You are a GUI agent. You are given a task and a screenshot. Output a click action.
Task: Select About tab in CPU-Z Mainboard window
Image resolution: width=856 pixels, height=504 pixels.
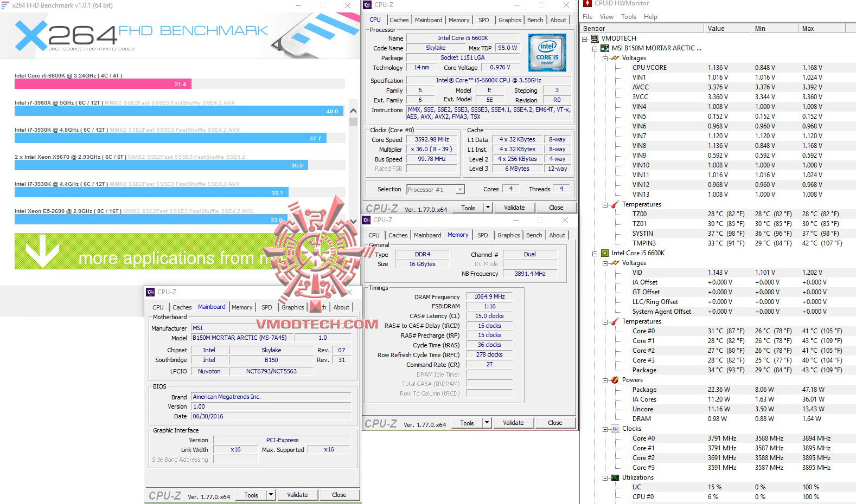coord(341,307)
